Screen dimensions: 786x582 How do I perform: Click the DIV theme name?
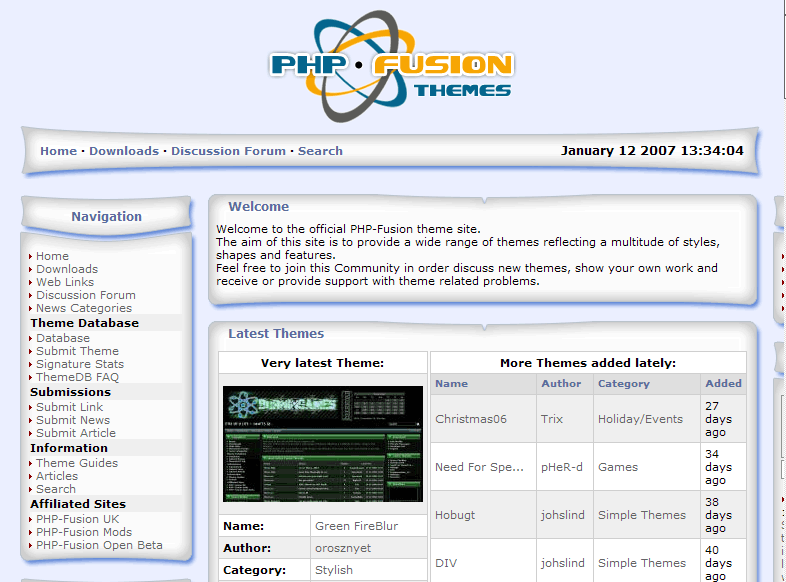446,563
